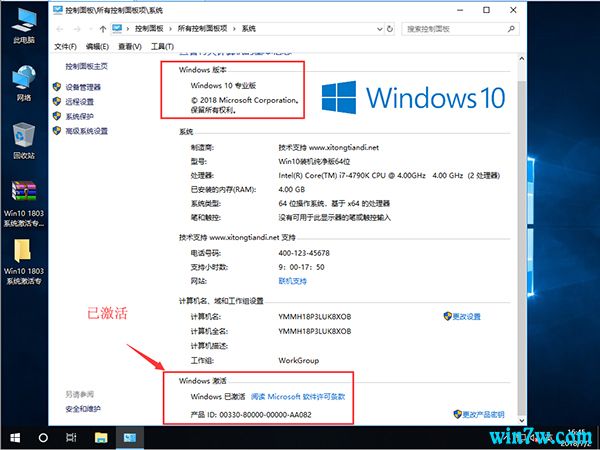
Task: Select Control Panel system taskbar button
Action: click(130, 437)
